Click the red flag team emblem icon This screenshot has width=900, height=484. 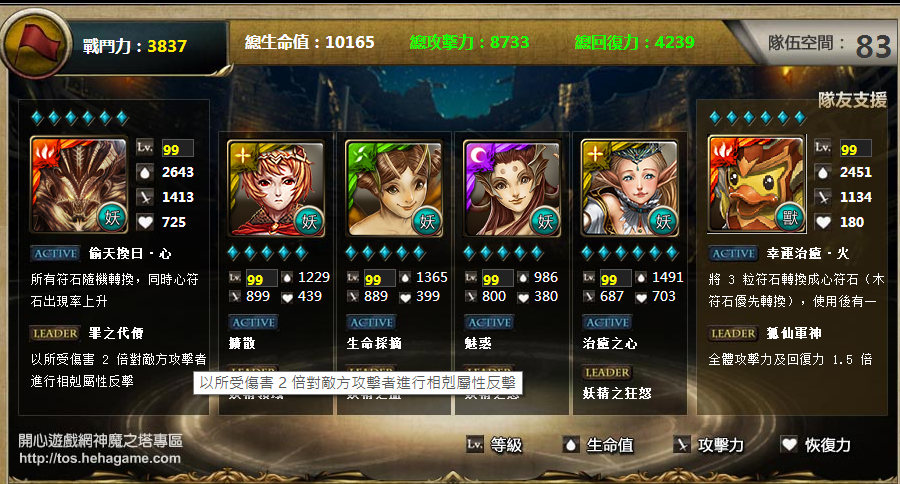click(x=37, y=45)
